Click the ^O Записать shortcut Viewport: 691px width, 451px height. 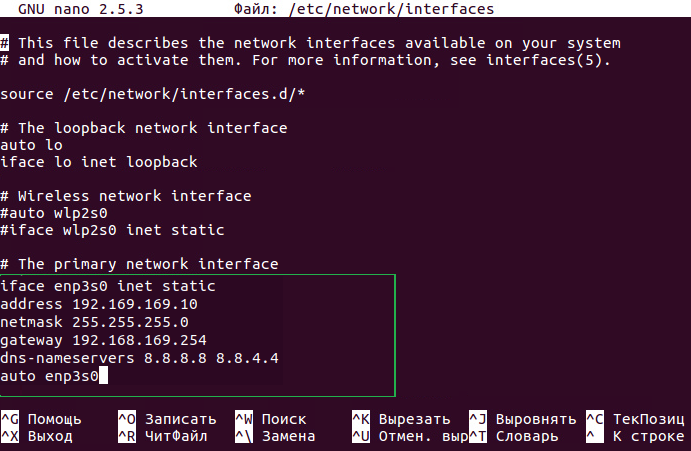[x=167, y=419]
